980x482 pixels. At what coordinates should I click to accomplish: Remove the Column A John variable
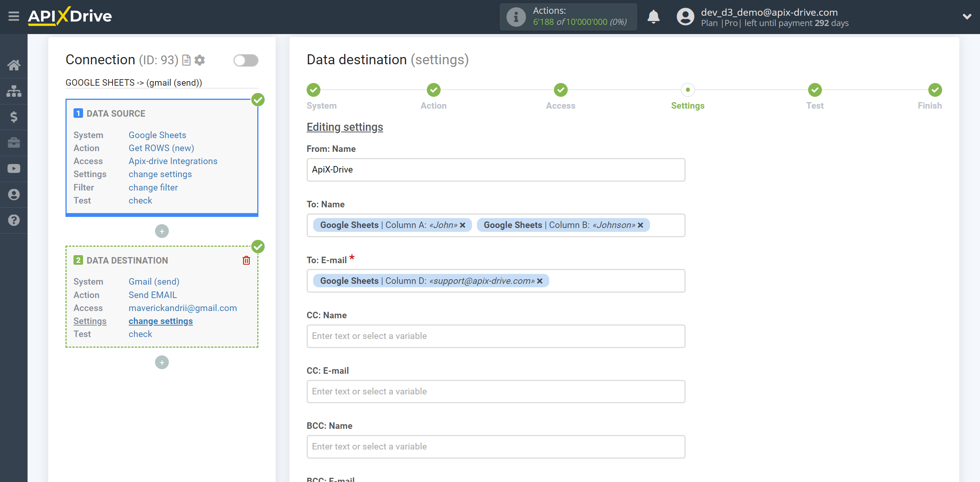462,225
